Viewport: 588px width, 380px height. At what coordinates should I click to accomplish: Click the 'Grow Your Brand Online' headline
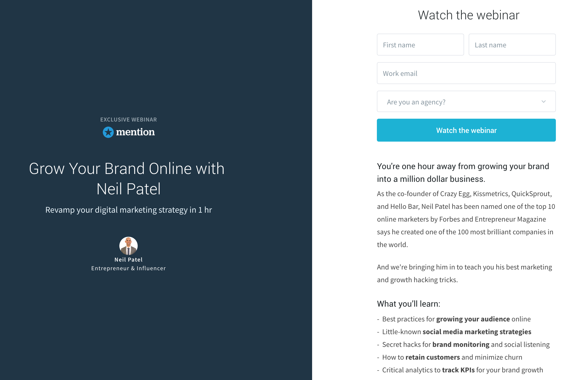[127, 179]
